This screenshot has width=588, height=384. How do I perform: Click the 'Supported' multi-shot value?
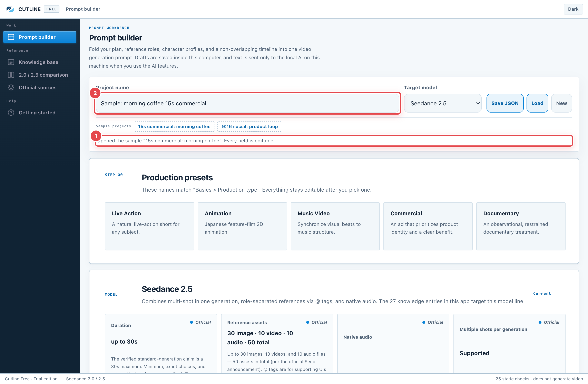pos(474,353)
